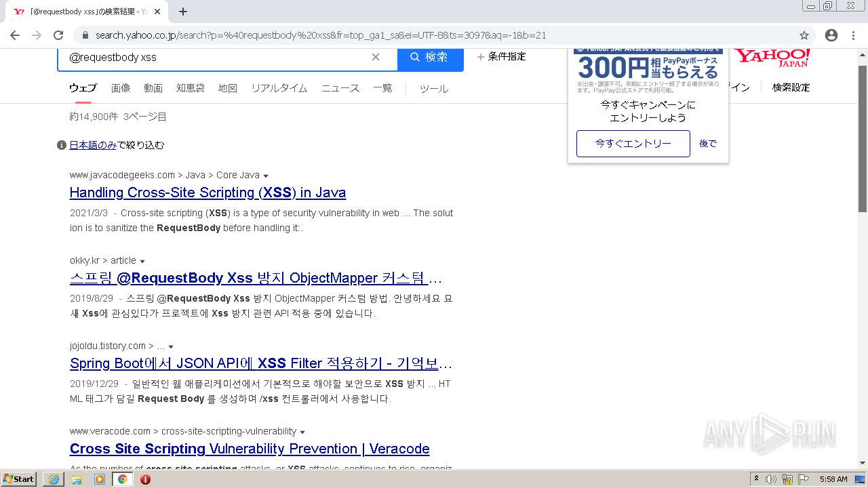Click the Yahoo! Japan logo

[772, 57]
